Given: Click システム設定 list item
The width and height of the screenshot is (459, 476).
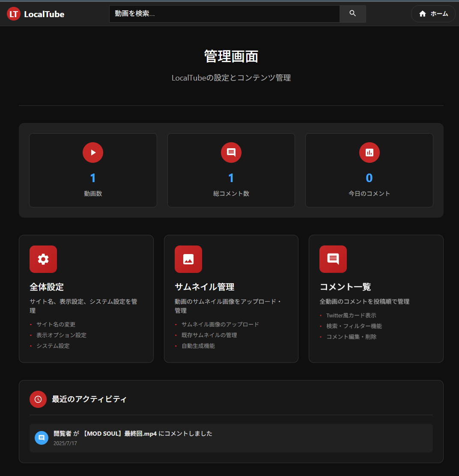Looking at the screenshot, I should [x=53, y=346].
